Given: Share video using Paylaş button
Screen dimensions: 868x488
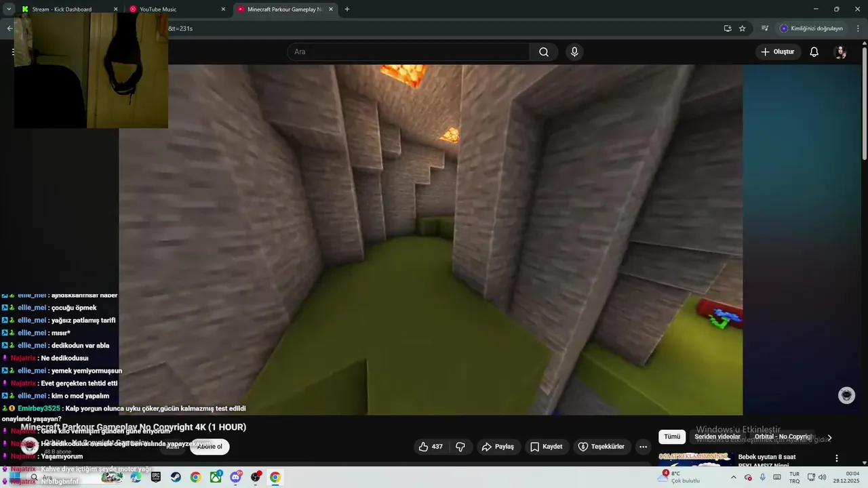Looking at the screenshot, I should [498, 447].
